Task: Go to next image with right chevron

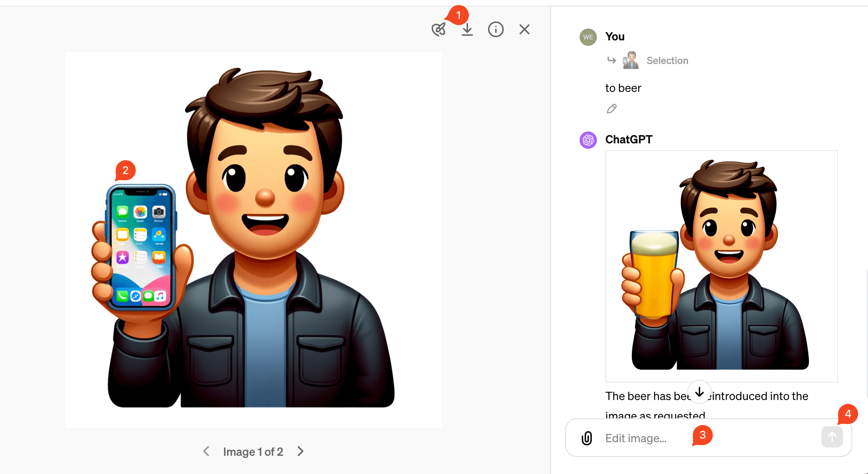Action: point(301,451)
